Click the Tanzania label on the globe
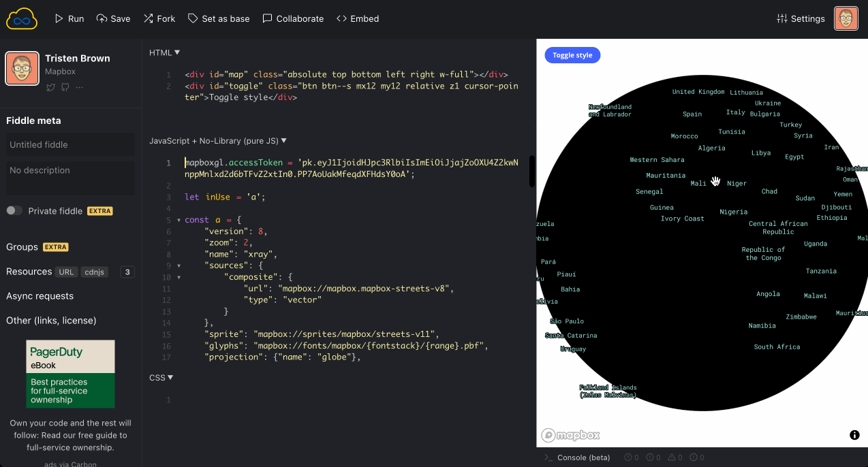Image resolution: width=868 pixels, height=467 pixels. [x=821, y=271]
